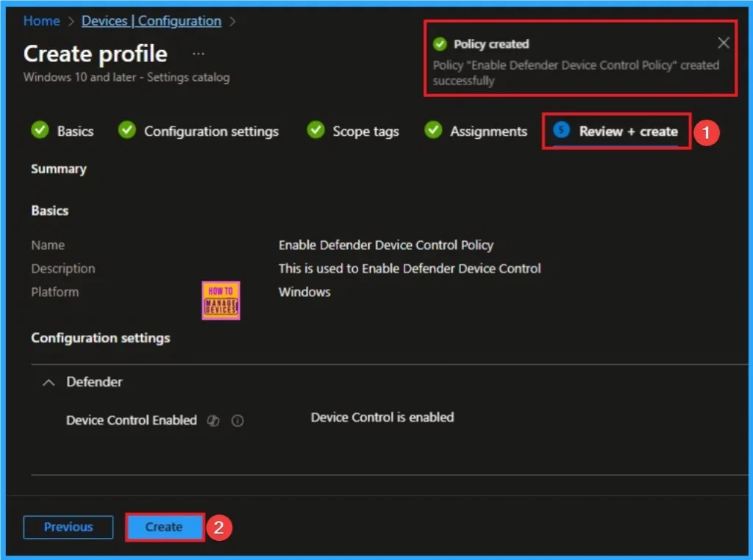Click the Create button

point(163,527)
